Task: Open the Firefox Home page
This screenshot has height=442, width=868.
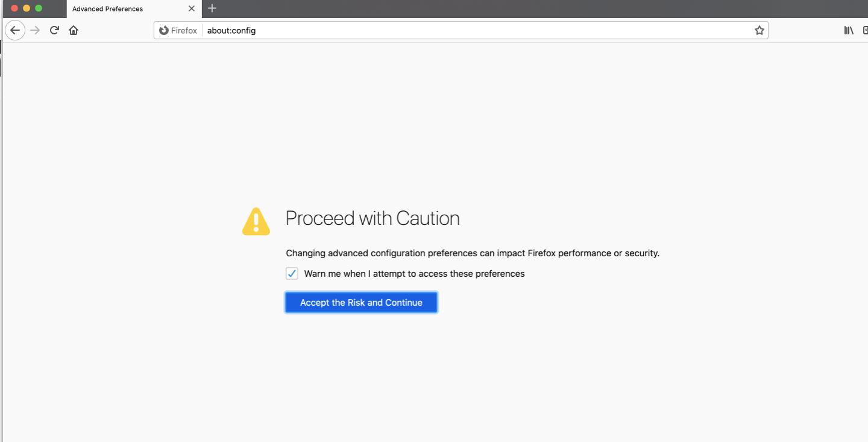Action: [x=73, y=30]
